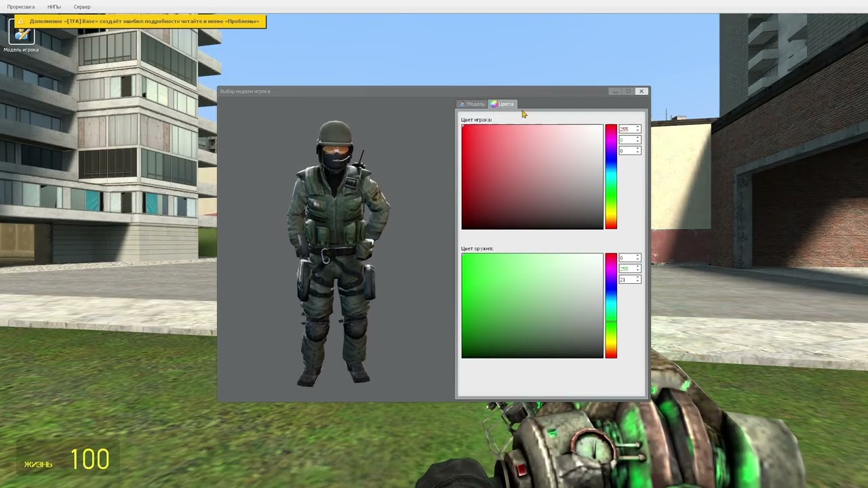Click the soldier player model preview
The image size is (868, 488).
tap(337, 253)
